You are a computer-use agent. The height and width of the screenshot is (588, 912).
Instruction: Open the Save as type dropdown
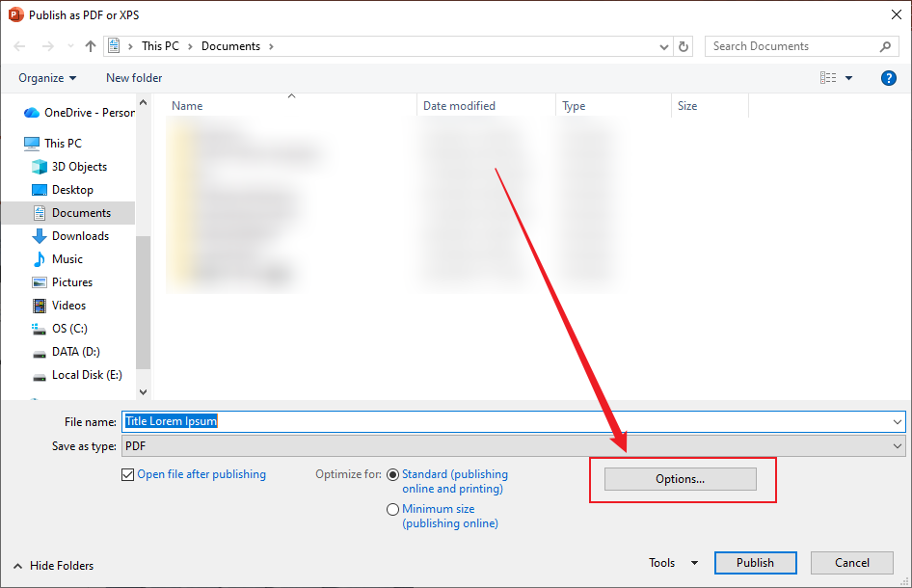click(898, 445)
